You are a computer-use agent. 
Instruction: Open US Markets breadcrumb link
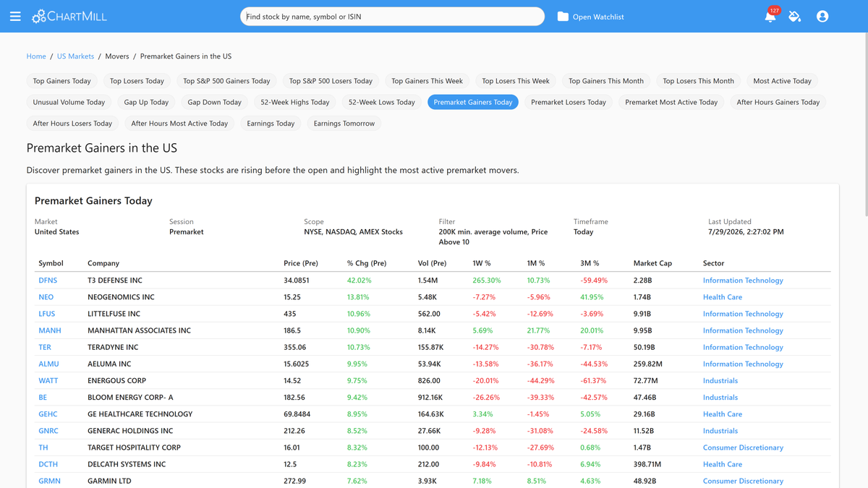75,56
